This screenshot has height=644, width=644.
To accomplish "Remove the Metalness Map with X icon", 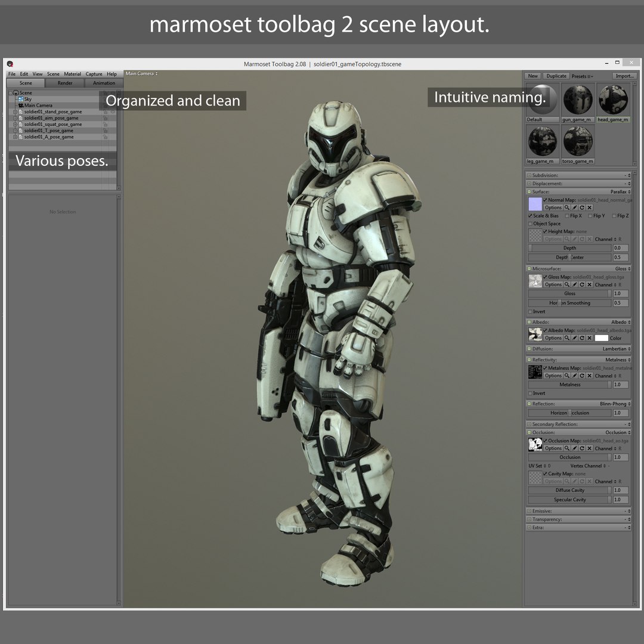I will (589, 376).
